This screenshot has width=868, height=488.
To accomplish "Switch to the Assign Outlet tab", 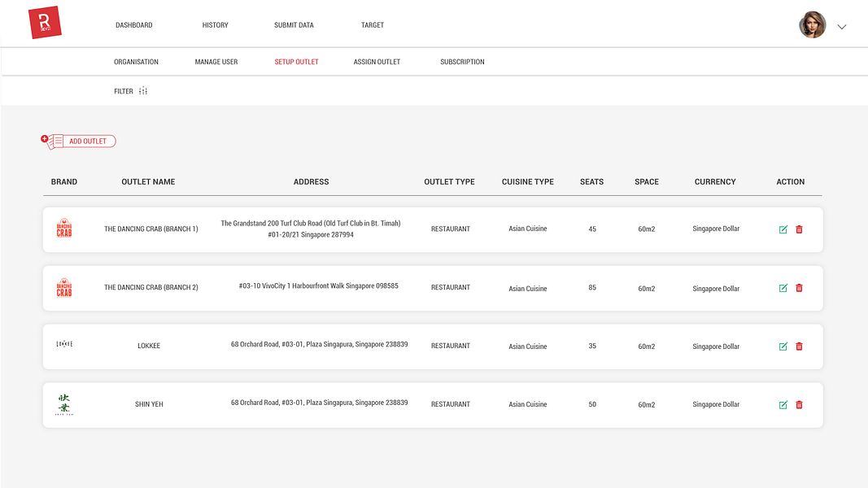I will (x=377, y=62).
